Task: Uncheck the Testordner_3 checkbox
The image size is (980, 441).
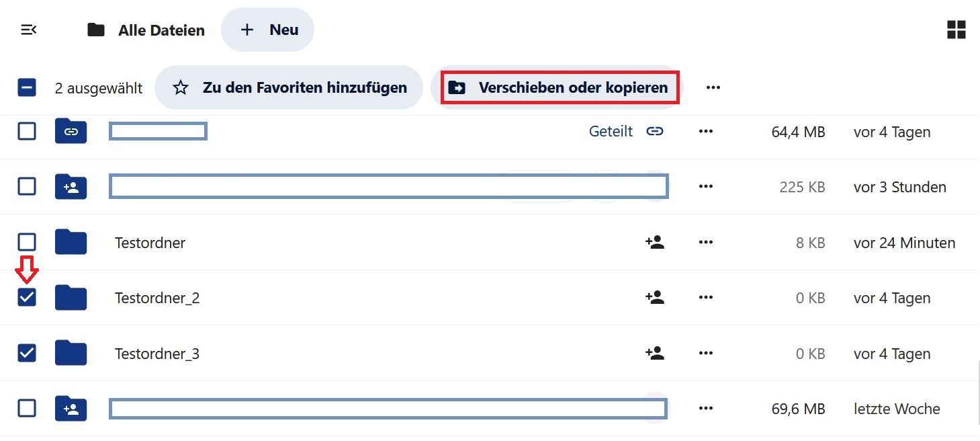Action: (27, 353)
